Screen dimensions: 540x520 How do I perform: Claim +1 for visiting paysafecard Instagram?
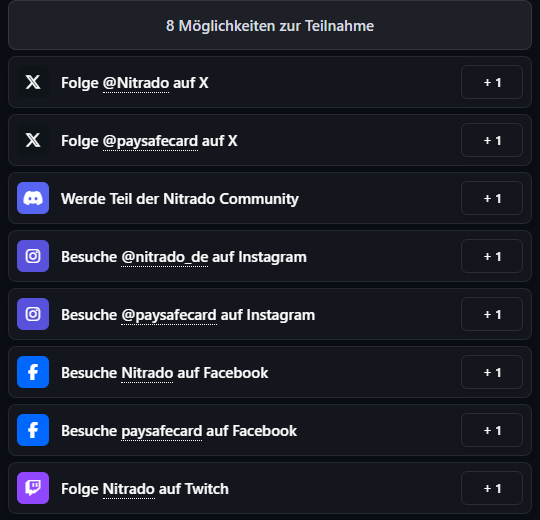(x=492, y=314)
